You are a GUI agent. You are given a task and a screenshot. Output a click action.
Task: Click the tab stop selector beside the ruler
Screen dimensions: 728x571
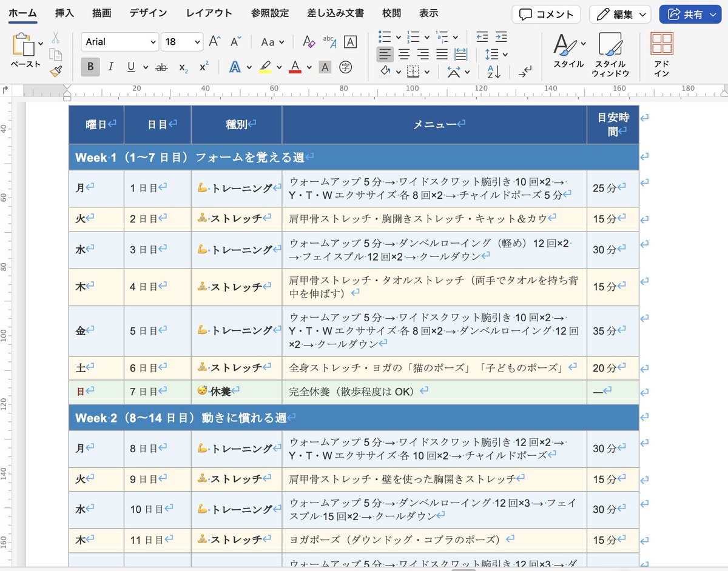pos(5,90)
